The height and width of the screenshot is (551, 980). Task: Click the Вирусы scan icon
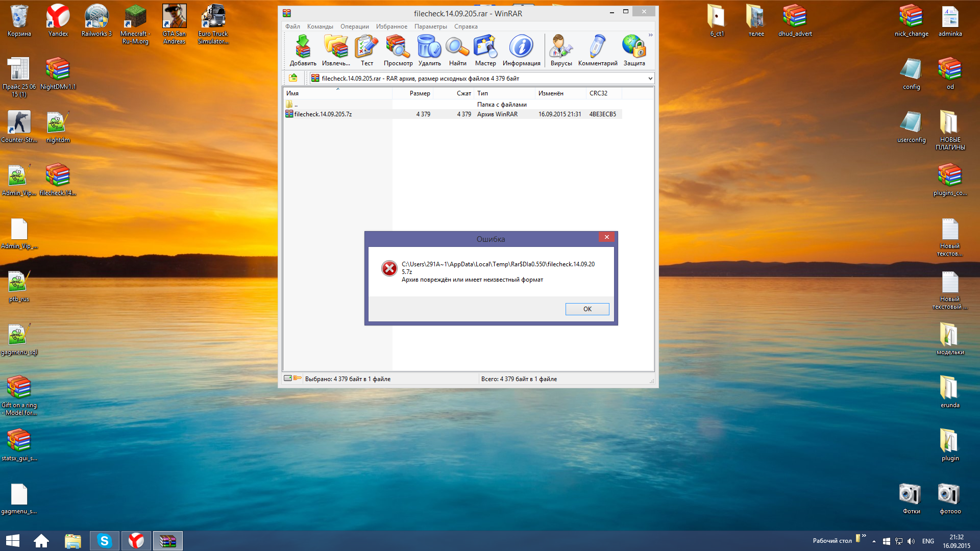pos(561,50)
